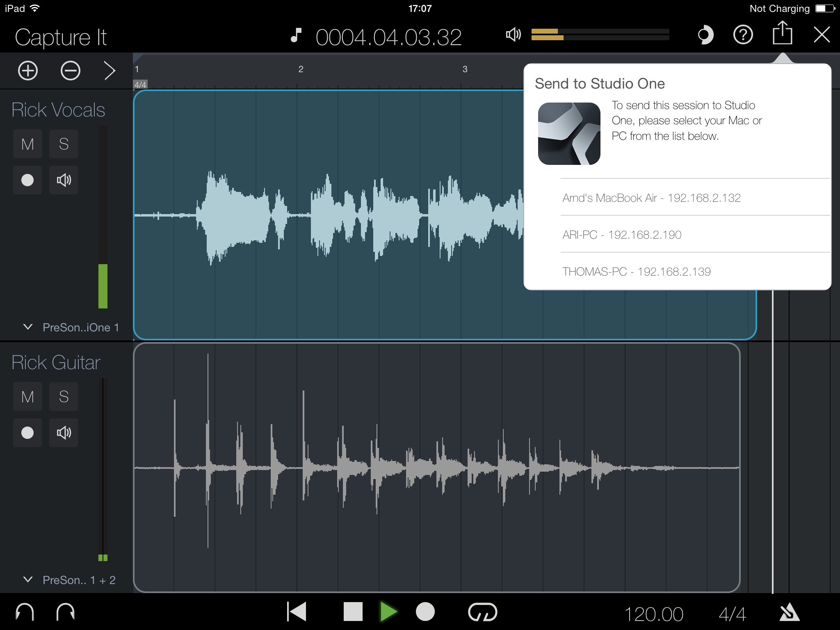Send session to THOMAS-PC

695,272
